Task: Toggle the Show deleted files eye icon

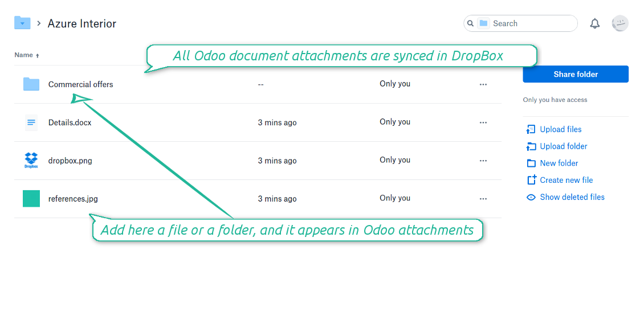Action: (x=531, y=197)
